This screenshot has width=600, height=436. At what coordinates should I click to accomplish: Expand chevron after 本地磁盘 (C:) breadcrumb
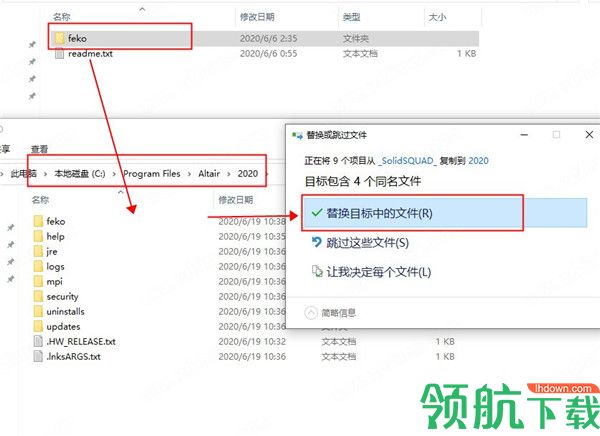click(x=114, y=174)
